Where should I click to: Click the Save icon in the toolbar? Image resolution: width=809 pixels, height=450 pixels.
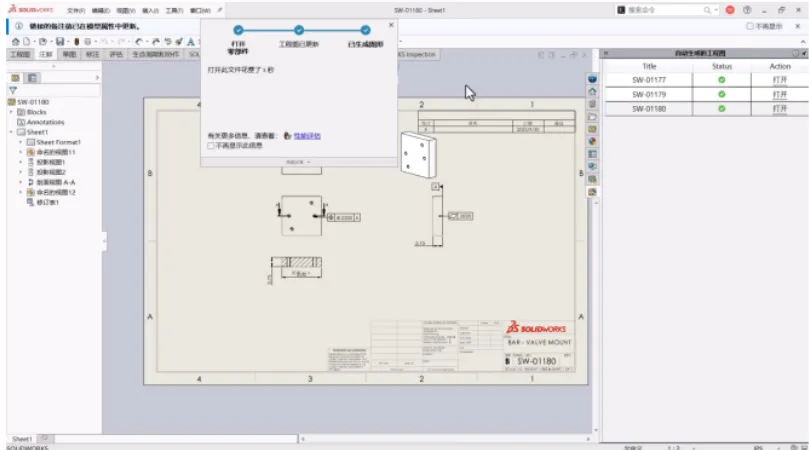[x=61, y=42]
